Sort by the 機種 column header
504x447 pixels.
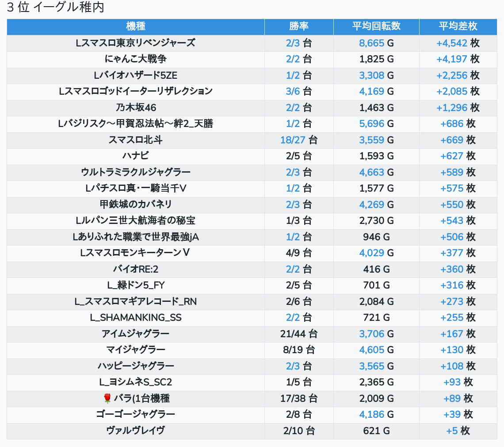click(136, 26)
